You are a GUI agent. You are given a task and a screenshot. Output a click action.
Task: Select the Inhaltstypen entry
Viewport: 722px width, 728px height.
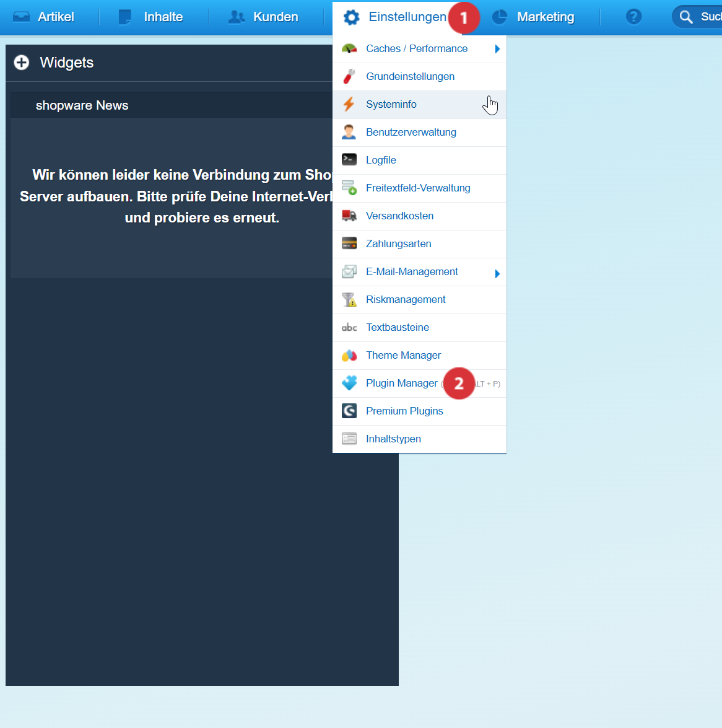[393, 439]
